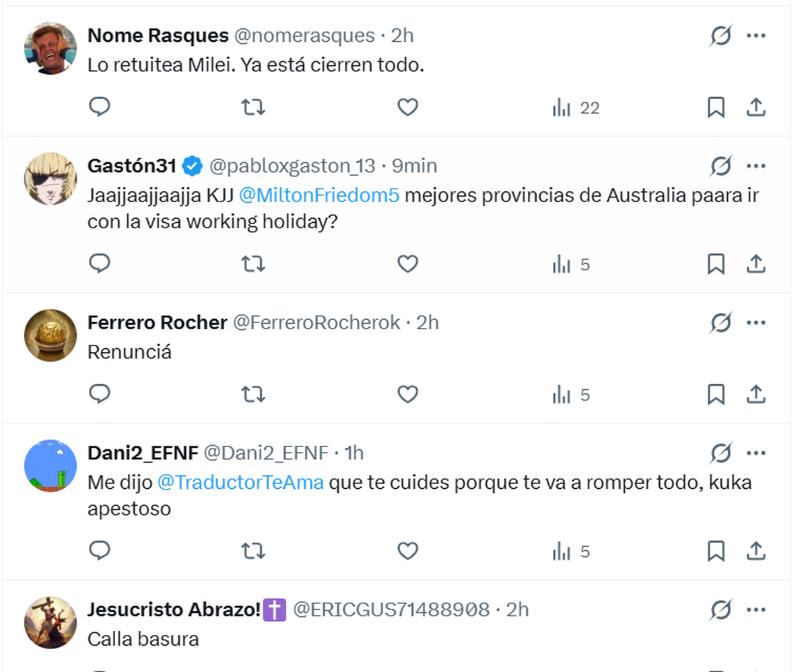Open the @MiltonFriedom5 mention link
This screenshot has width=808, height=672.
[319, 195]
